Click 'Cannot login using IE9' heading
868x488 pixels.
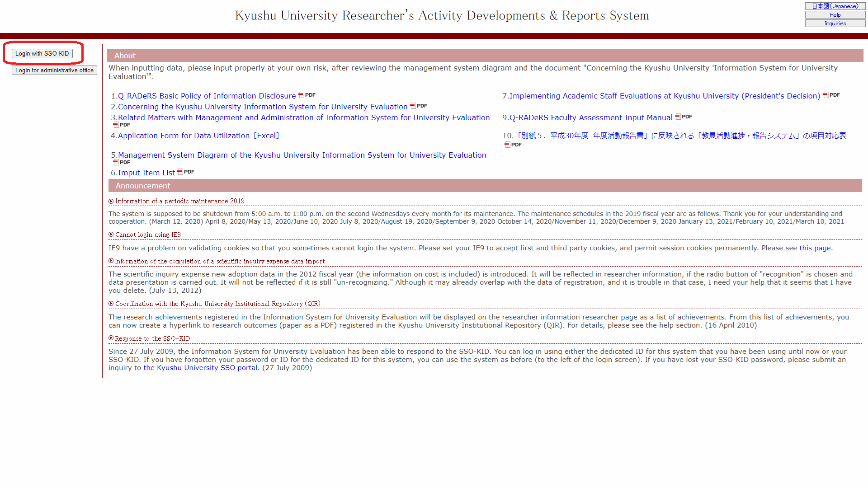148,235
